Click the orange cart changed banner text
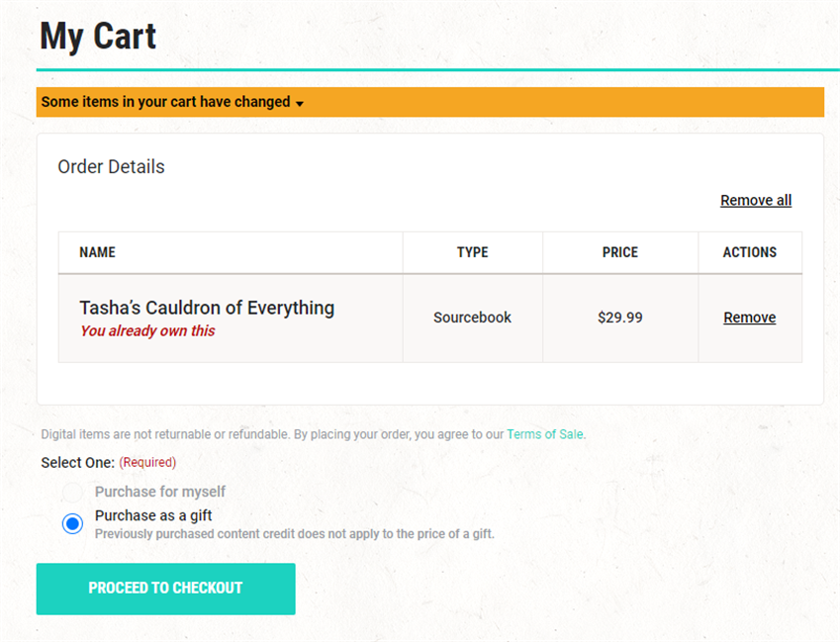The image size is (840, 642). pos(165,102)
